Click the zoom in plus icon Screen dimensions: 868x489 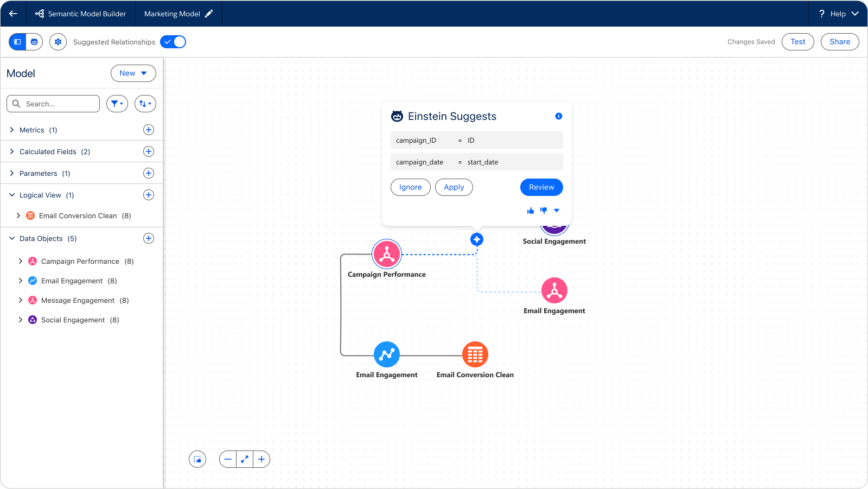261,459
